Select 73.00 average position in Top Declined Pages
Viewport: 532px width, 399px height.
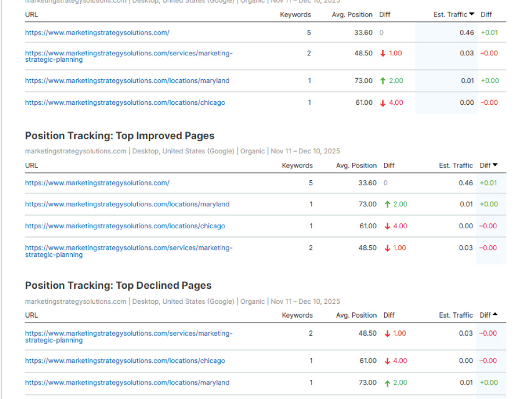pyautogui.click(x=368, y=383)
